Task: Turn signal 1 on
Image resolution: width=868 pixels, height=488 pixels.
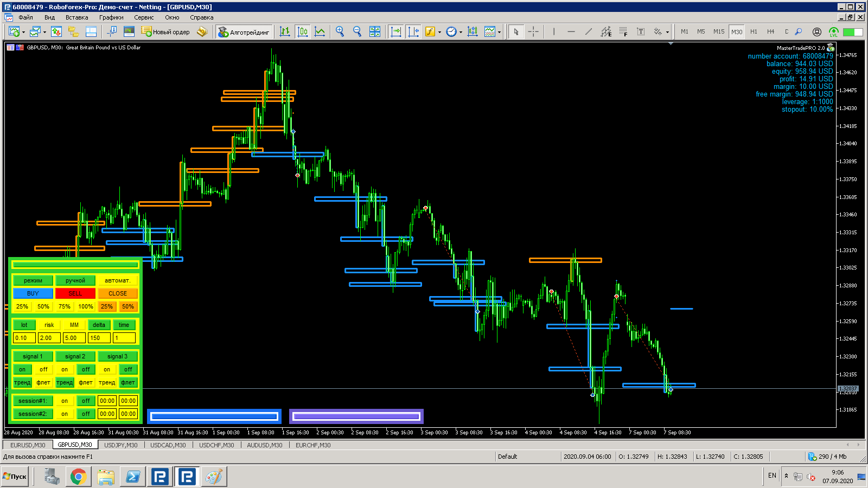Action: tap(22, 369)
